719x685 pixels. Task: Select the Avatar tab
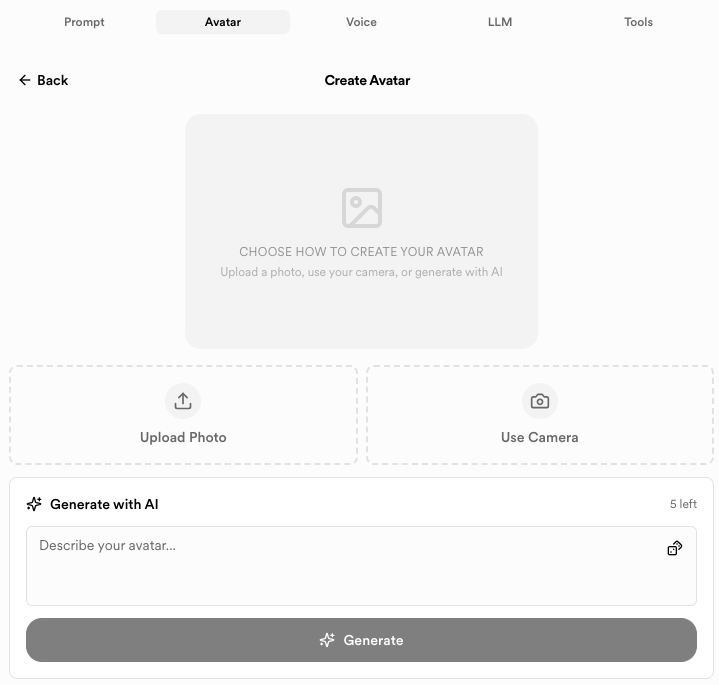click(223, 22)
